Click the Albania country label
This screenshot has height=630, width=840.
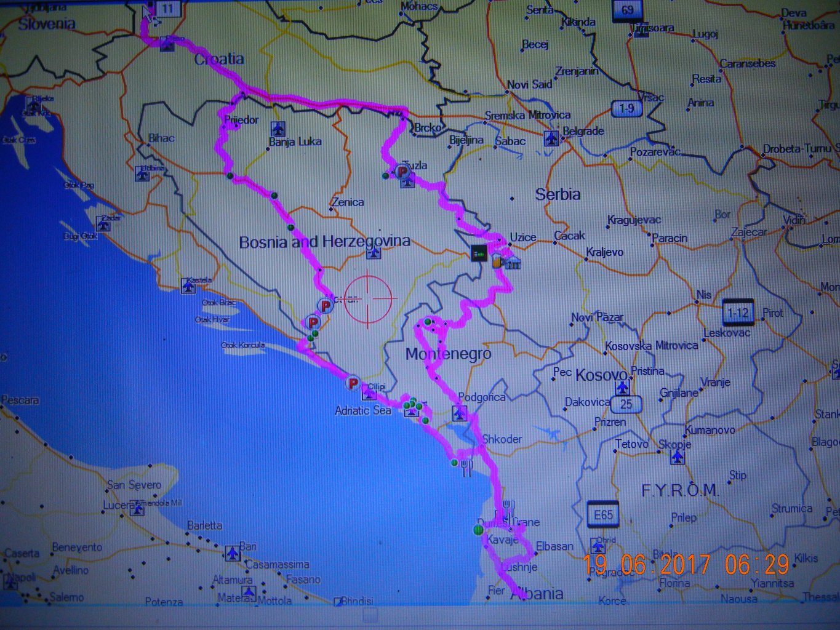(x=537, y=594)
